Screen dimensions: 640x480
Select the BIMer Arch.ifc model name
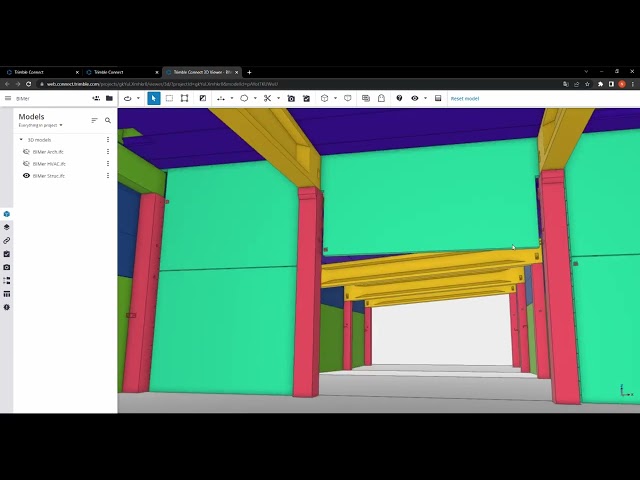[48, 152]
